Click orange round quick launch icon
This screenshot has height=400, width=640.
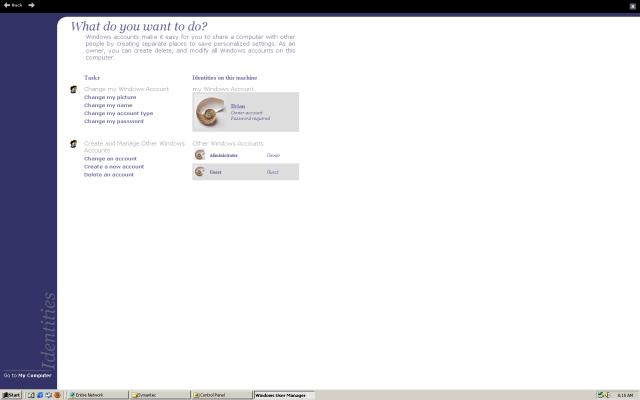click(x=57, y=395)
